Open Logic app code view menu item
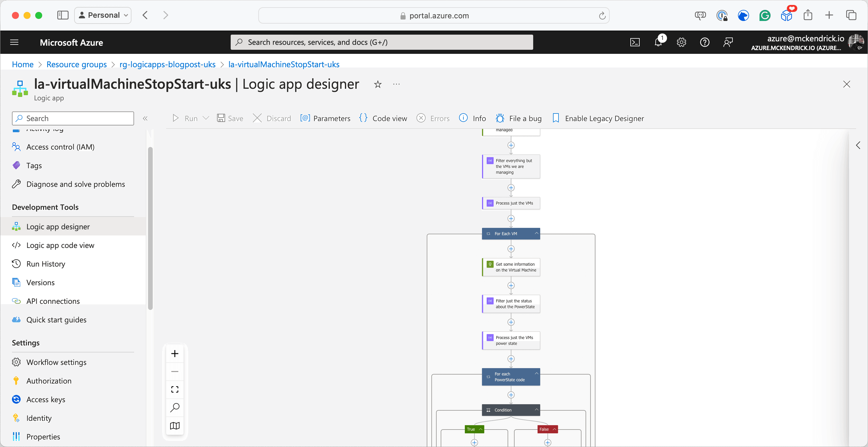The width and height of the screenshot is (868, 447). (60, 245)
